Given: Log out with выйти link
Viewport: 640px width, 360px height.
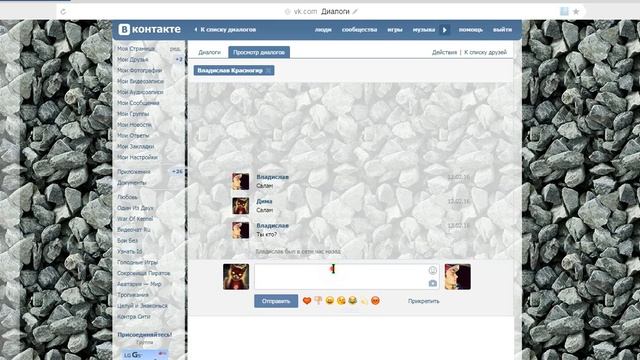Looking at the screenshot, I should pyautogui.click(x=502, y=29).
